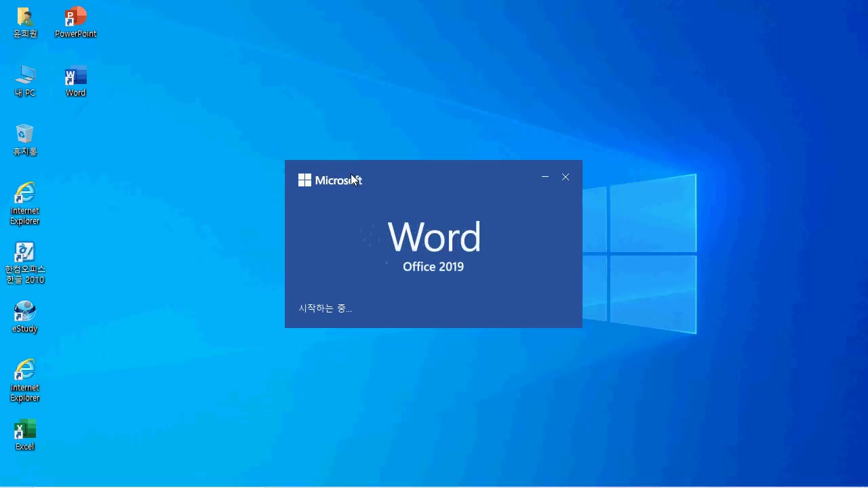Minimize the Word splash screen
The image size is (868, 488).
(x=545, y=177)
